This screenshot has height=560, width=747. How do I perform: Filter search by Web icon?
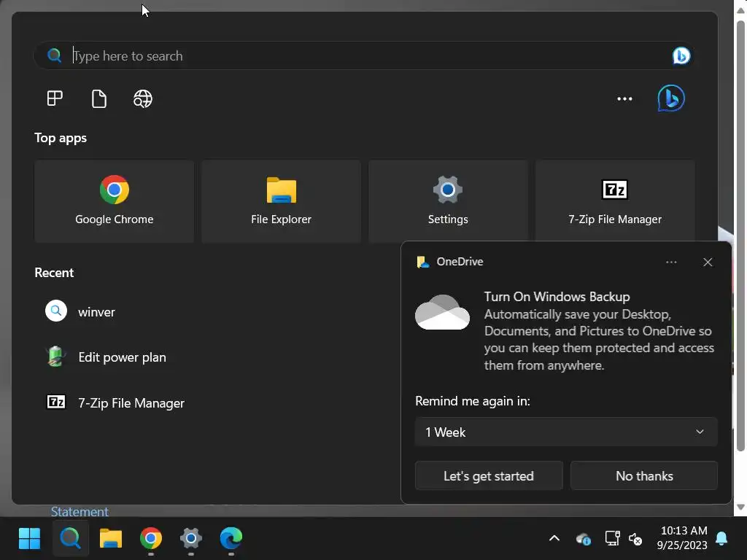(x=142, y=98)
